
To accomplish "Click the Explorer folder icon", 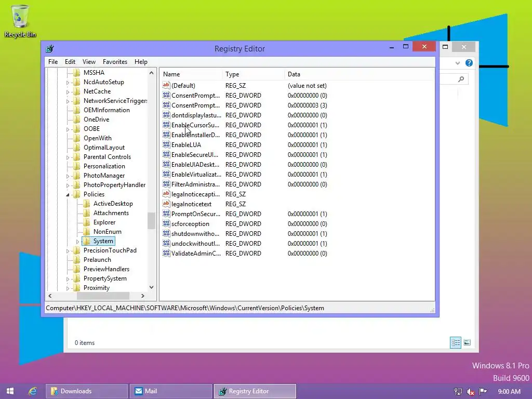I will (x=87, y=222).
